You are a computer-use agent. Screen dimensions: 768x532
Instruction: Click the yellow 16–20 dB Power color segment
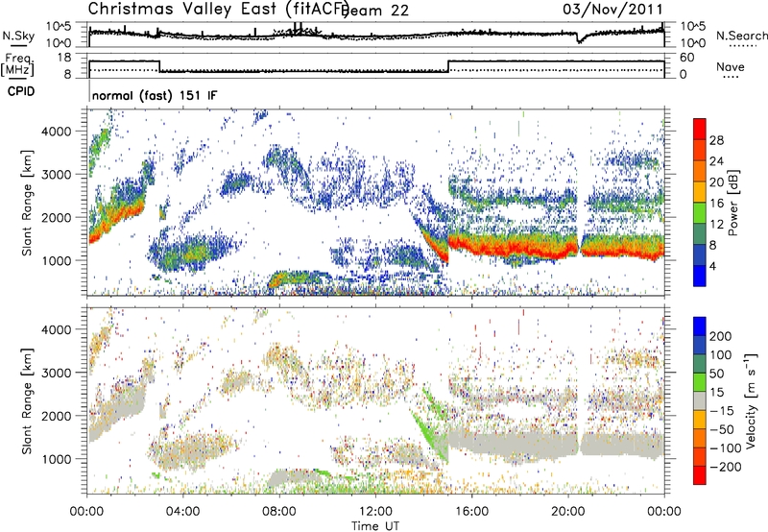click(700, 191)
